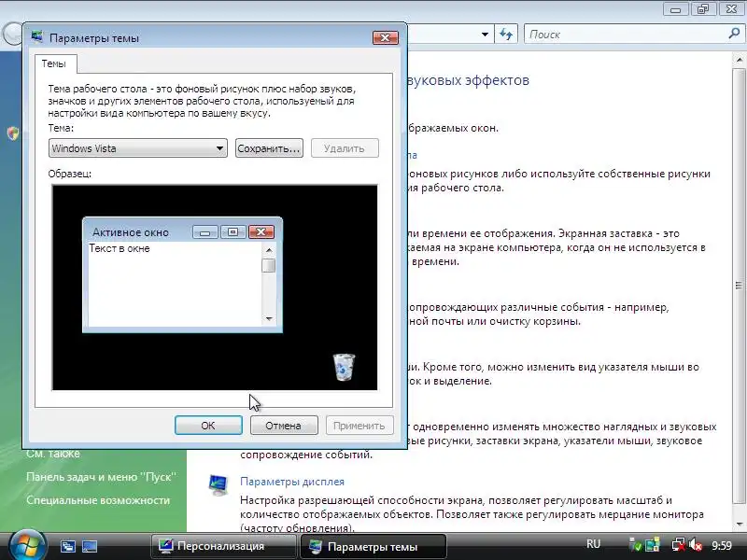Click the Активное окно sample window title
This screenshot has height=560, width=747.
coord(131,232)
